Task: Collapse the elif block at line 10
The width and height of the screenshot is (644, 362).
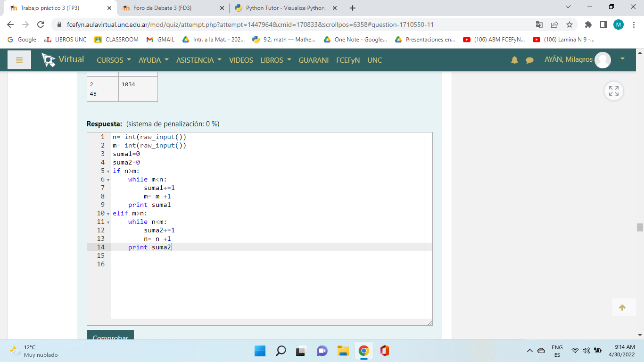Action: 108,214
